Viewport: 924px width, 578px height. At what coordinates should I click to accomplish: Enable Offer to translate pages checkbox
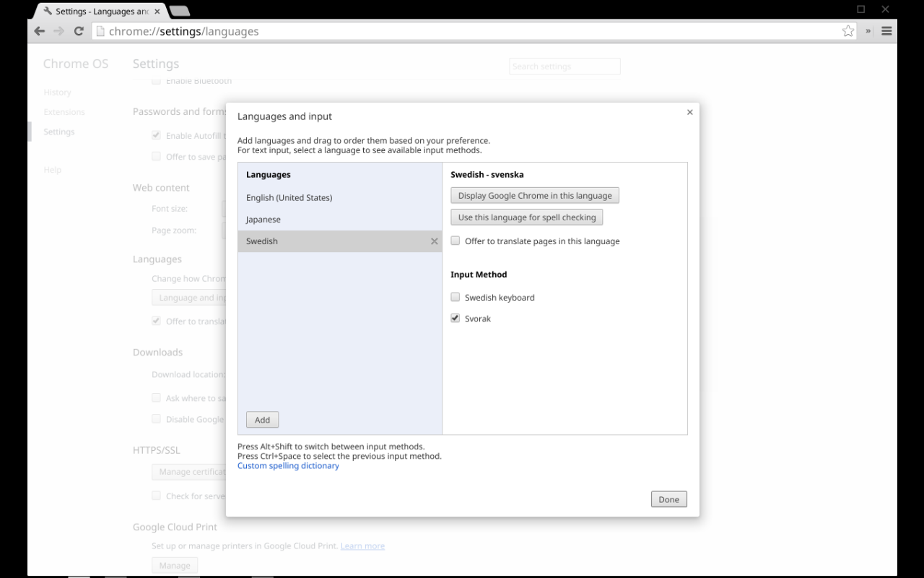click(456, 241)
